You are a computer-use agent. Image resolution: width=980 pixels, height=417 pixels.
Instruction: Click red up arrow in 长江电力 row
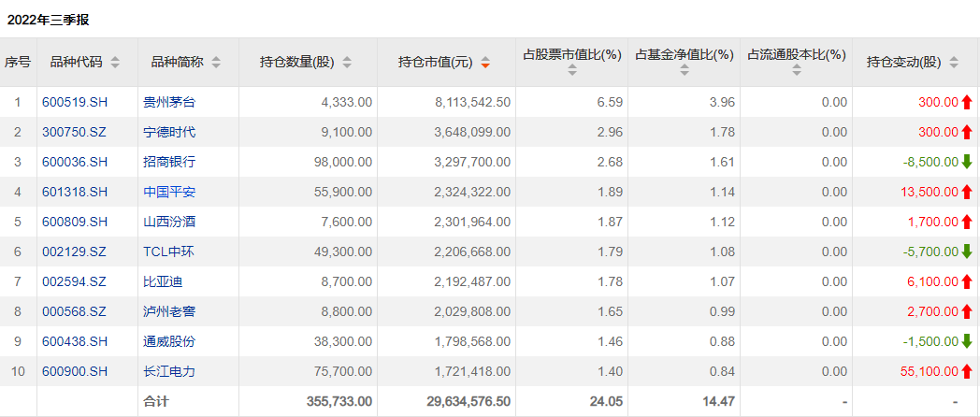967,372
